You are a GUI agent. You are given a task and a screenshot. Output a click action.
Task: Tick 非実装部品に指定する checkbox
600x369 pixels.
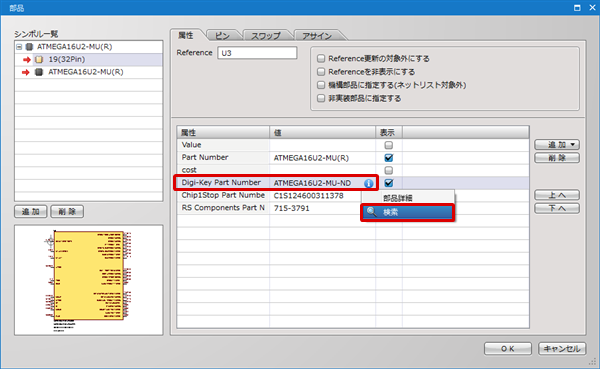click(321, 98)
